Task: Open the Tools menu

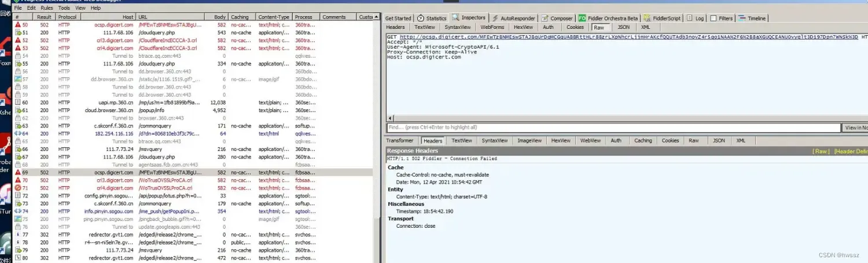Action: tap(64, 8)
